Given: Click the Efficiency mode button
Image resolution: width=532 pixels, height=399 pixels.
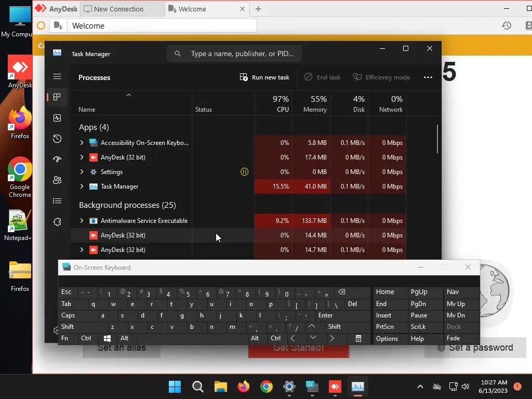Looking at the screenshot, I should point(381,77).
